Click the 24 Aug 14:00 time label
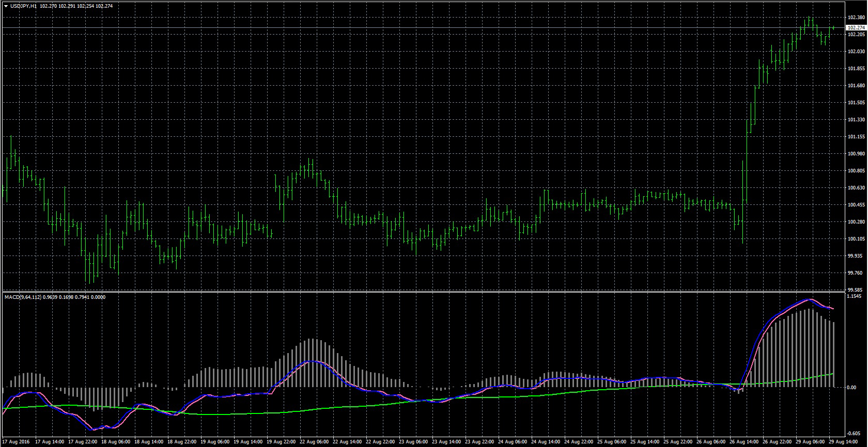868x447 pixels. click(546, 442)
